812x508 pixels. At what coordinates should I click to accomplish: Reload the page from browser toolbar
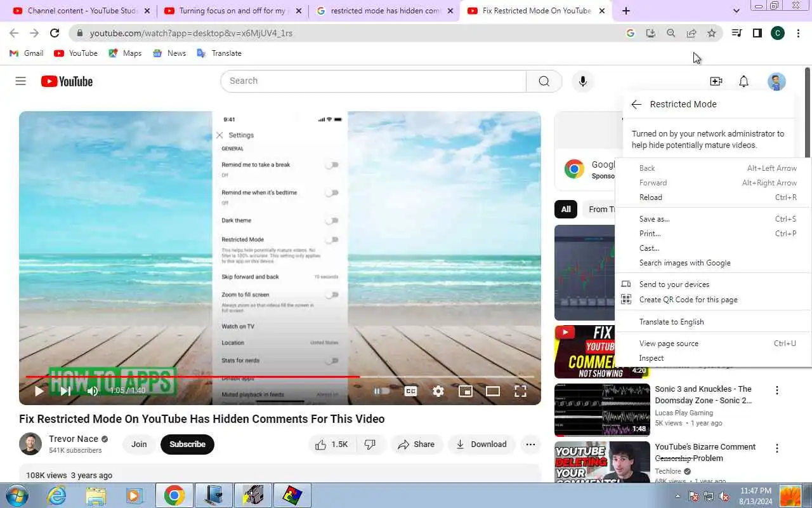click(55, 33)
